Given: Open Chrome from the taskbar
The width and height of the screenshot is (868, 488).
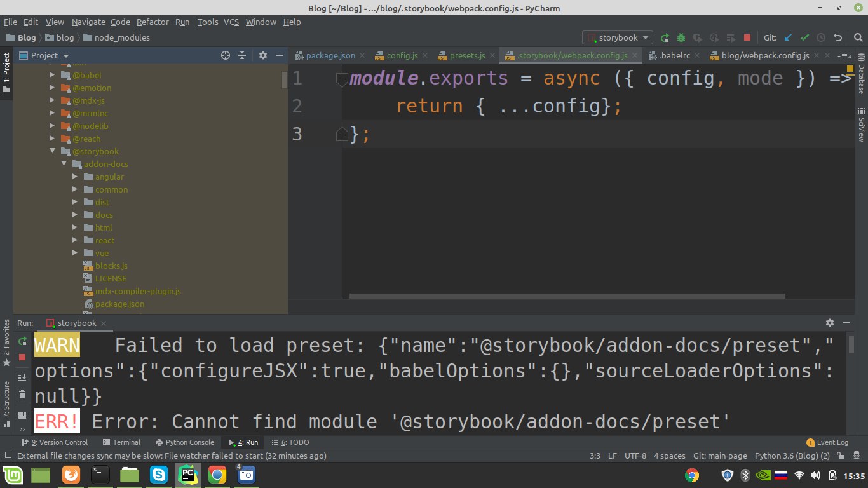Looking at the screenshot, I should click(217, 475).
